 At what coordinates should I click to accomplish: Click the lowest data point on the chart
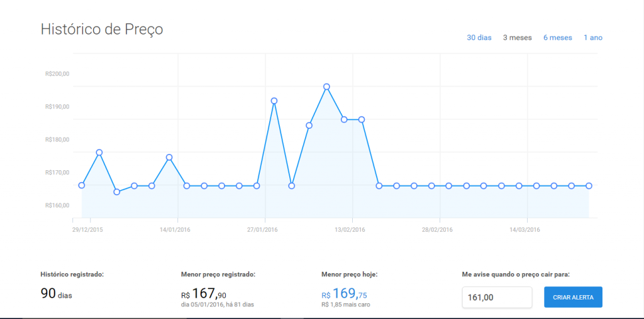[117, 192]
